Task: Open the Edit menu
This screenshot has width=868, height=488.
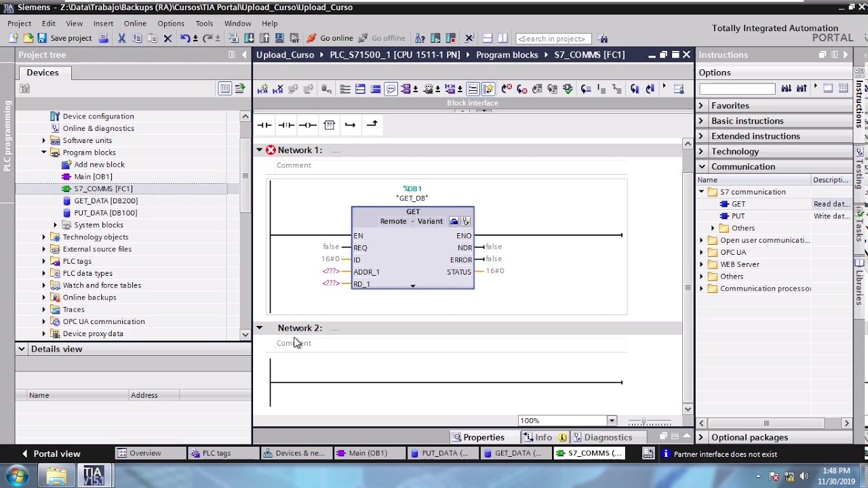Action: [48, 23]
